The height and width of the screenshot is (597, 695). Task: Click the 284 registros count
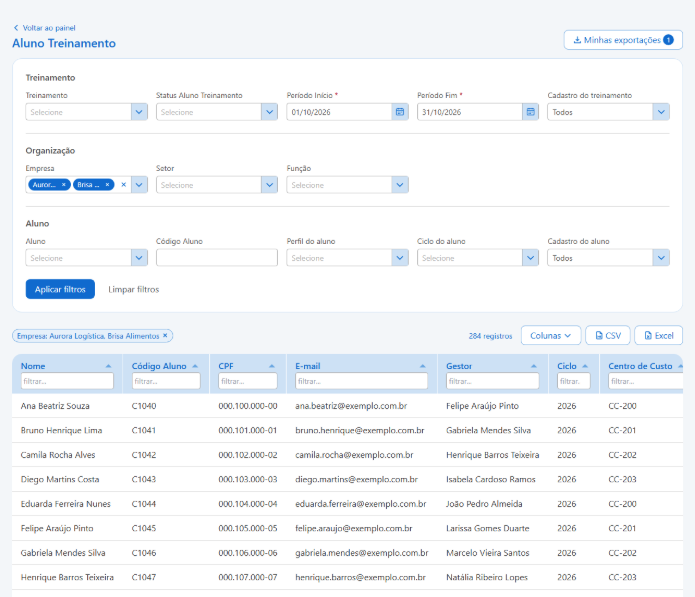coord(490,336)
